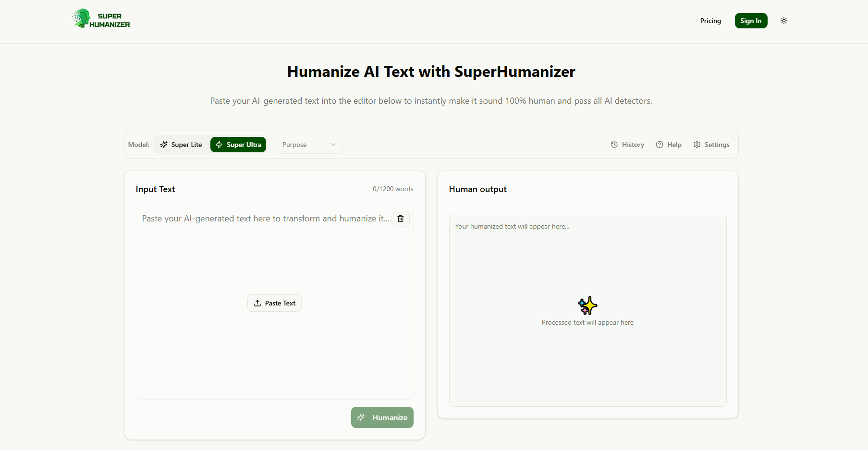Click the Paste Text button
This screenshot has height=451, width=868.
pos(274,303)
